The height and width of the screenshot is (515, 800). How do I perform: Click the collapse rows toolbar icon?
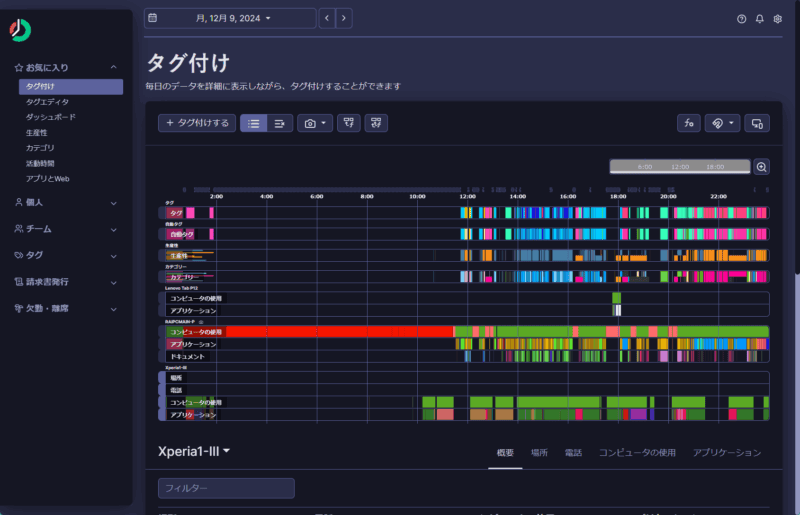point(376,123)
